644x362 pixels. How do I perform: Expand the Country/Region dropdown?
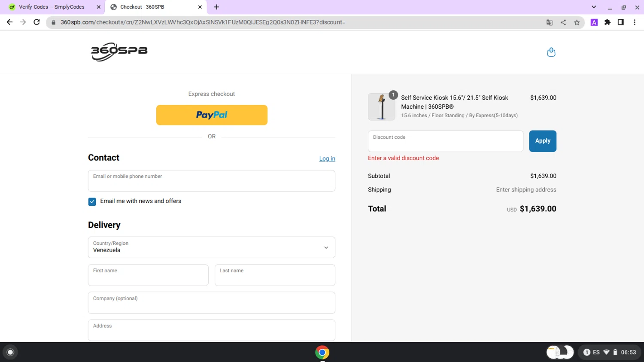pos(212,247)
